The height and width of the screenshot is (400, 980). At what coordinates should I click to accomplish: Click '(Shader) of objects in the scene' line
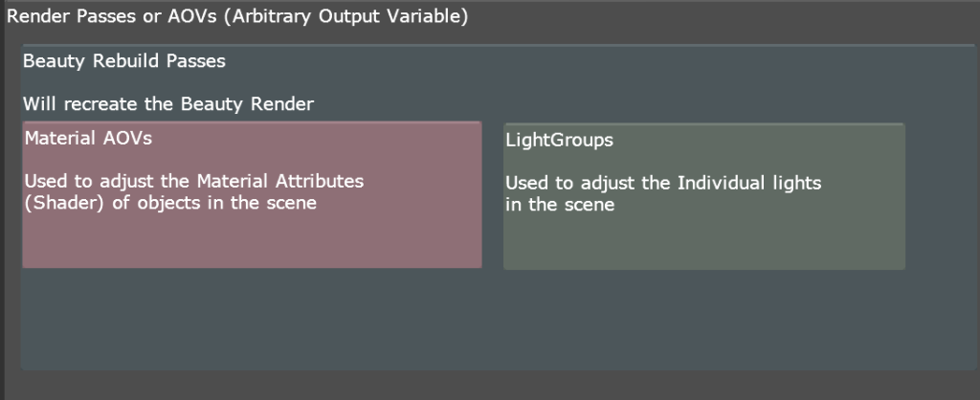(x=170, y=203)
